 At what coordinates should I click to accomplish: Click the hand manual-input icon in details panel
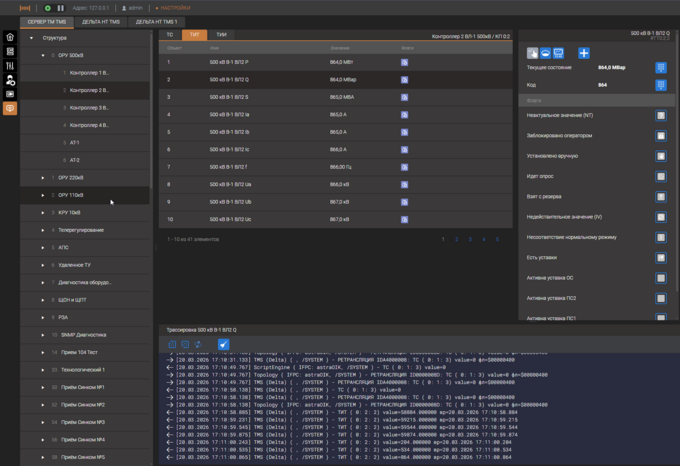coord(532,53)
